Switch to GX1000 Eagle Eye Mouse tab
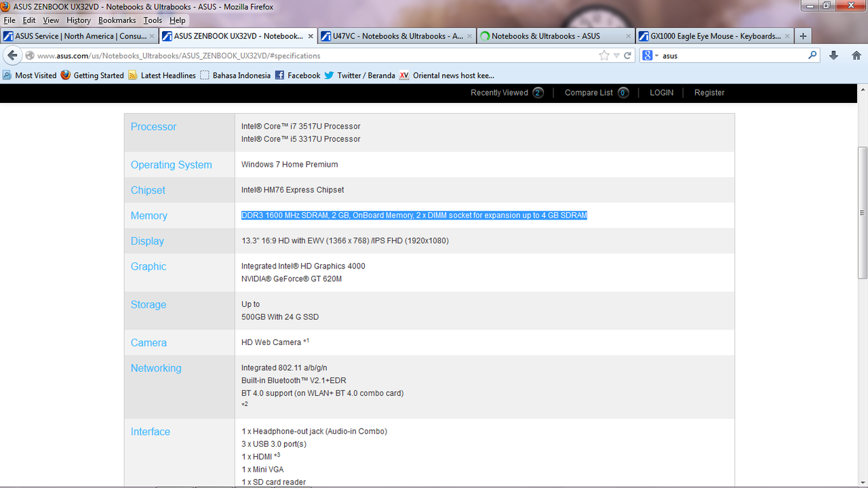 point(713,36)
